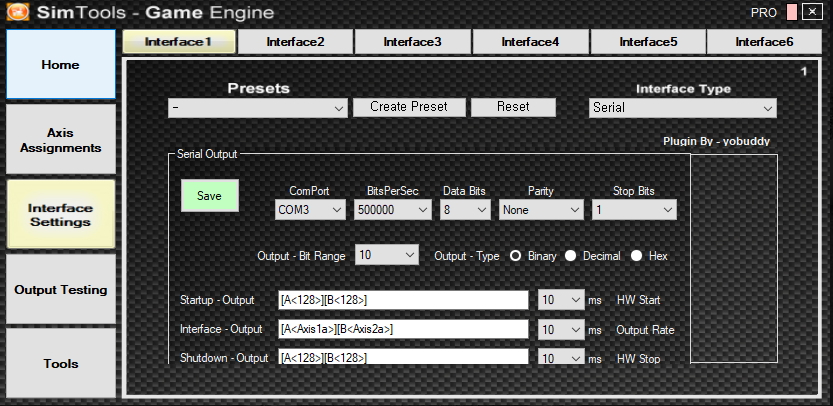Click the 'Output Rate' label
This screenshot has width=833, height=406.
(645, 330)
